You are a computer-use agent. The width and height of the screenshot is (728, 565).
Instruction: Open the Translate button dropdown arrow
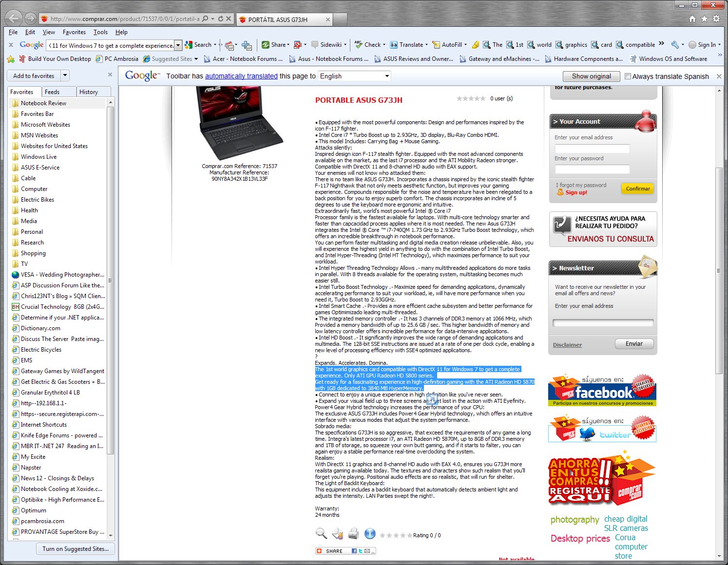click(x=426, y=45)
